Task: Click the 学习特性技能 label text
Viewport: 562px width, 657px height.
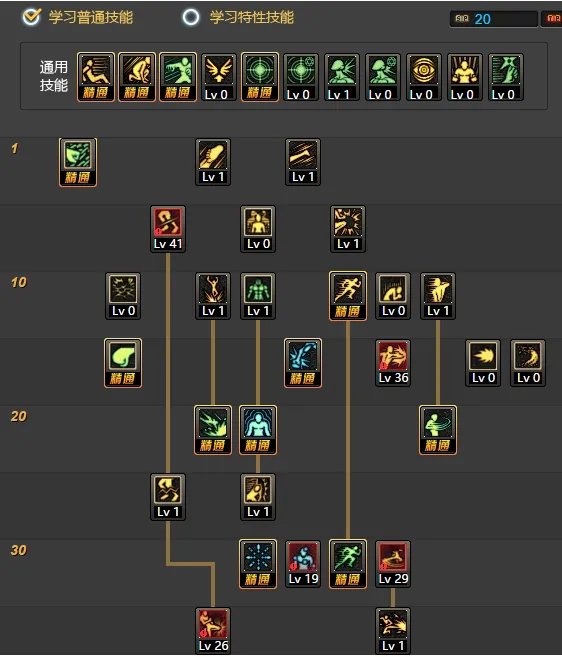Action: pyautogui.click(x=251, y=18)
